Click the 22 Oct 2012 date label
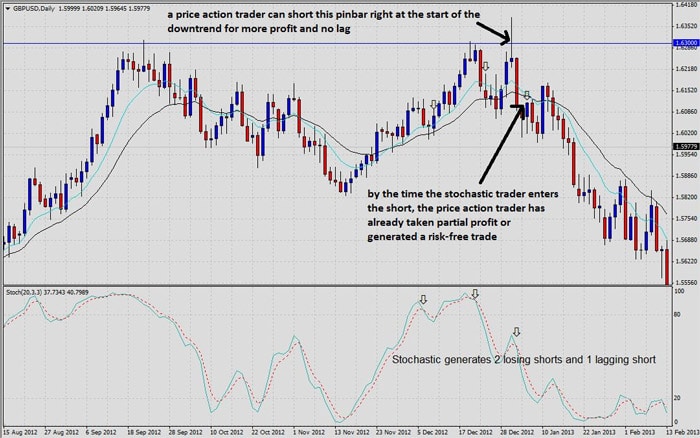The width and height of the screenshot is (700, 438). click(x=267, y=432)
